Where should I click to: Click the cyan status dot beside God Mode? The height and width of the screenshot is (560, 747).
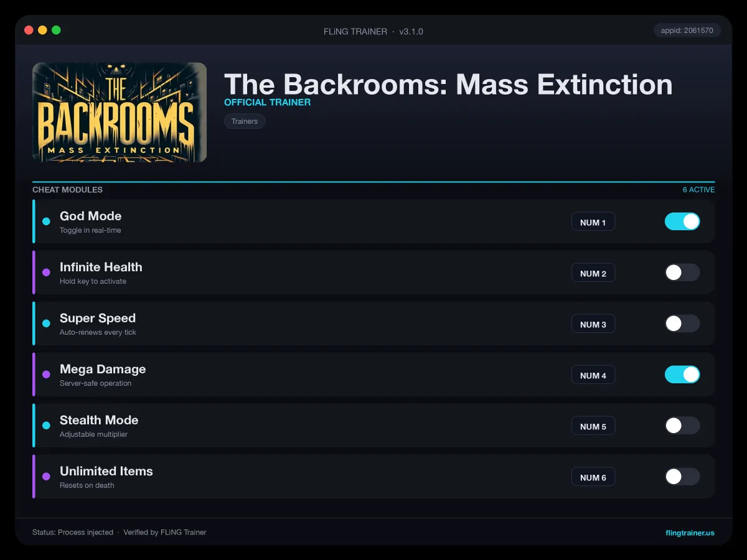point(46,222)
